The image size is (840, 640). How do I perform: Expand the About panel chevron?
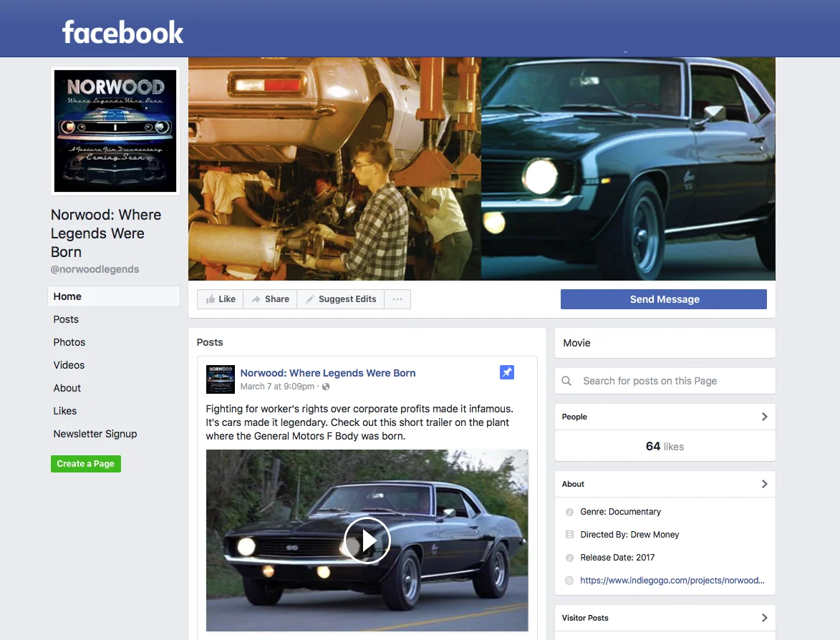(765, 484)
